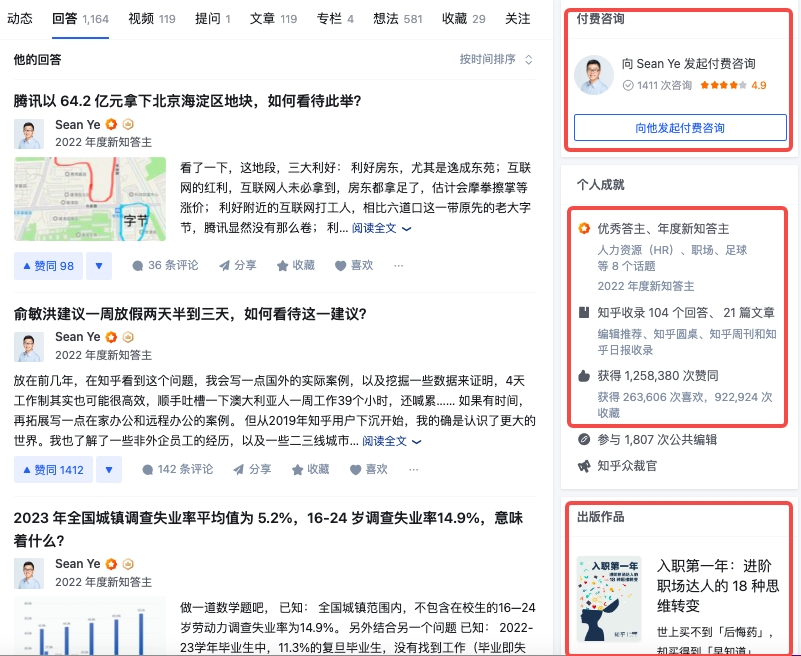This screenshot has height=656, width=801.
Task: Open the 专栏 4 tab
Action: (335, 19)
